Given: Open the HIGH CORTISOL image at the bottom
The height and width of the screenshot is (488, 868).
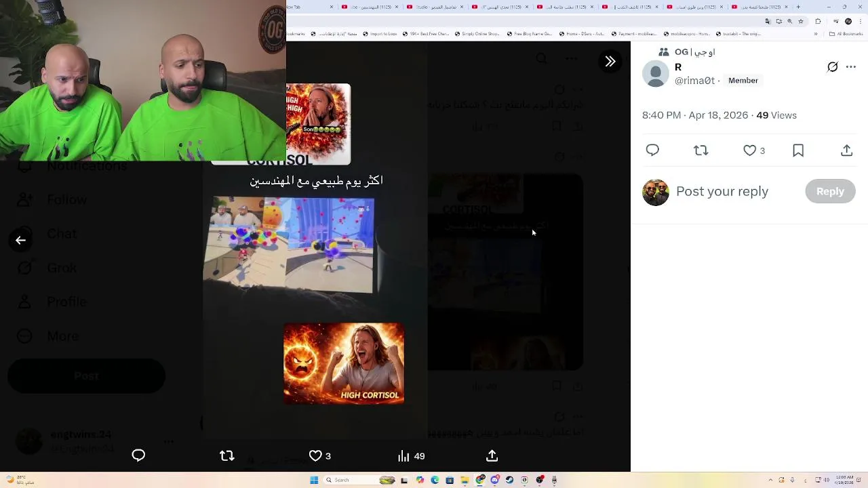Looking at the screenshot, I should pyautogui.click(x=344, y=364).
